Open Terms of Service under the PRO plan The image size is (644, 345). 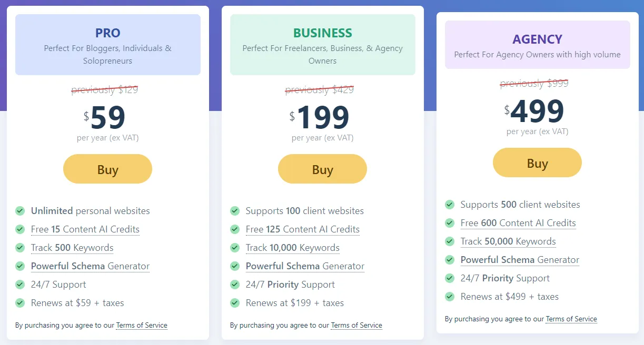[x=142, y=325]
